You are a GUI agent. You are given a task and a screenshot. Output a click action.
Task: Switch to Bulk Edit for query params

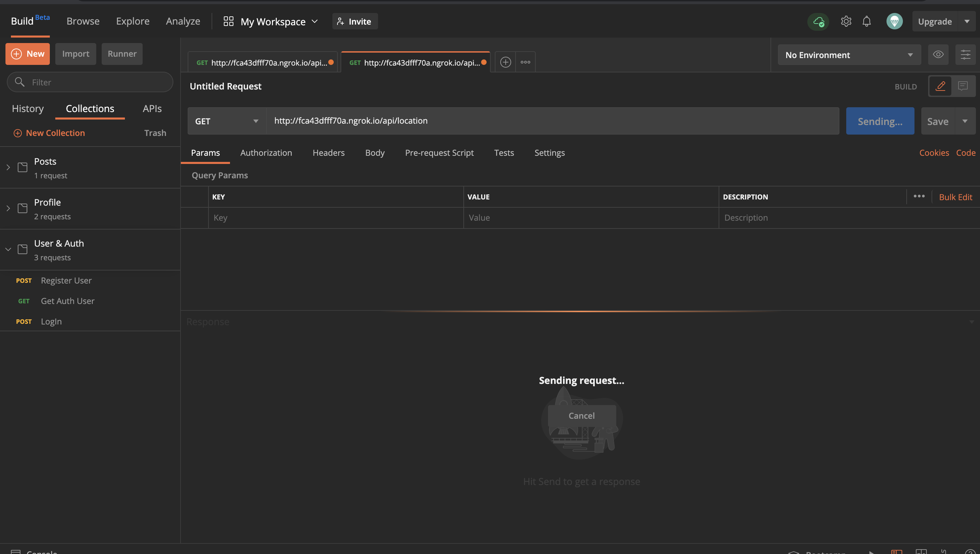[955, 197]
